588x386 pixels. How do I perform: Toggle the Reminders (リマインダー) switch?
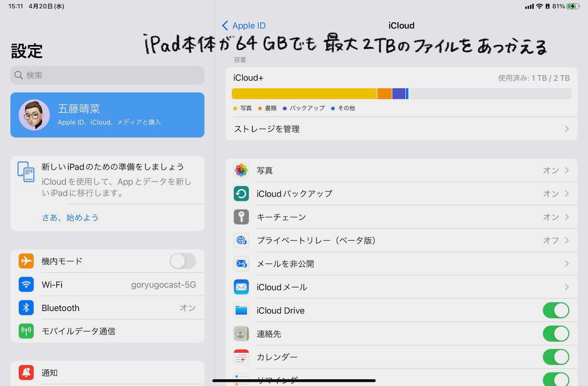pos(556,379)
